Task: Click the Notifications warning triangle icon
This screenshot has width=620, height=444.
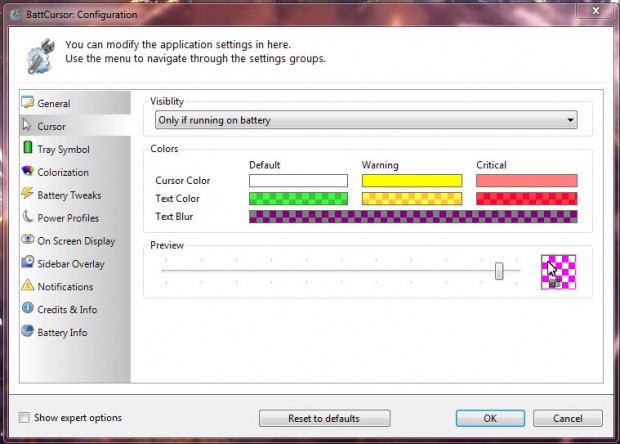Action: pyautogui.click(x=28, y=285)
